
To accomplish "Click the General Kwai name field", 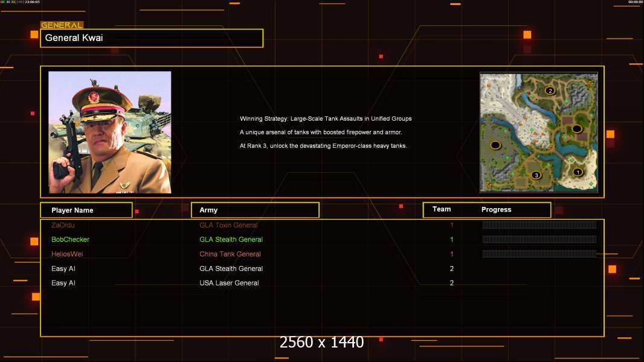I will (x=152, y=38).
